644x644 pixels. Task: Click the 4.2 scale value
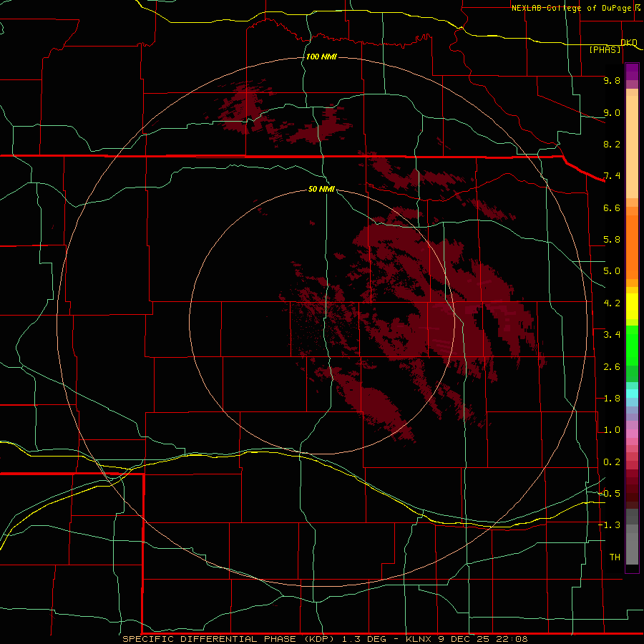(x=612, y=303)
